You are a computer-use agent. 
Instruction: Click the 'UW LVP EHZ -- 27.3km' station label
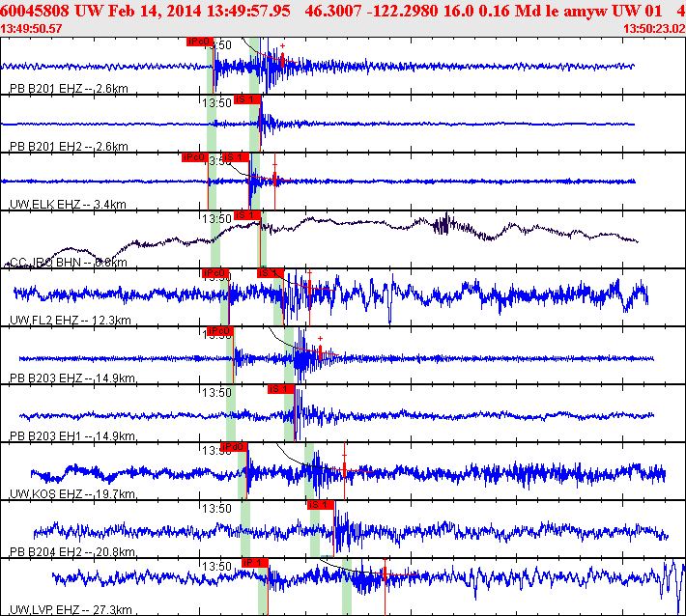click(x=71, y=610)
